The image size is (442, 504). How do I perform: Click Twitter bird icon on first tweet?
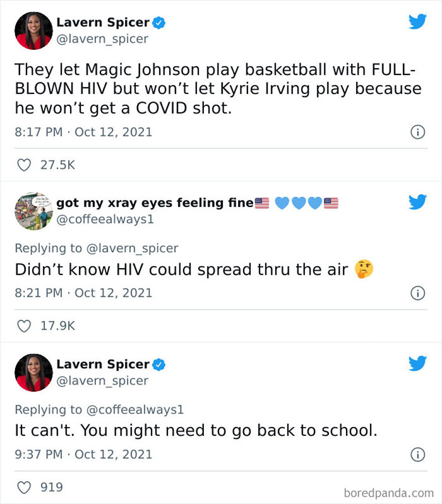click(417, 21)
